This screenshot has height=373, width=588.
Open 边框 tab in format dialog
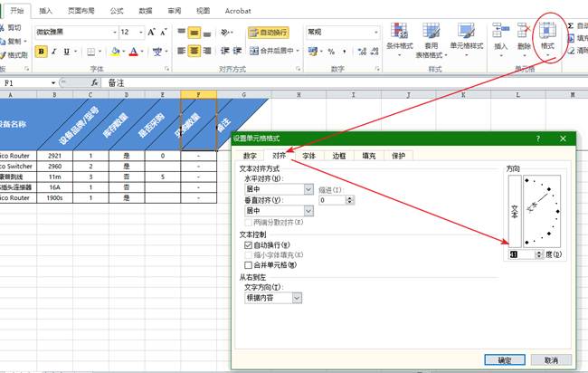339,156
